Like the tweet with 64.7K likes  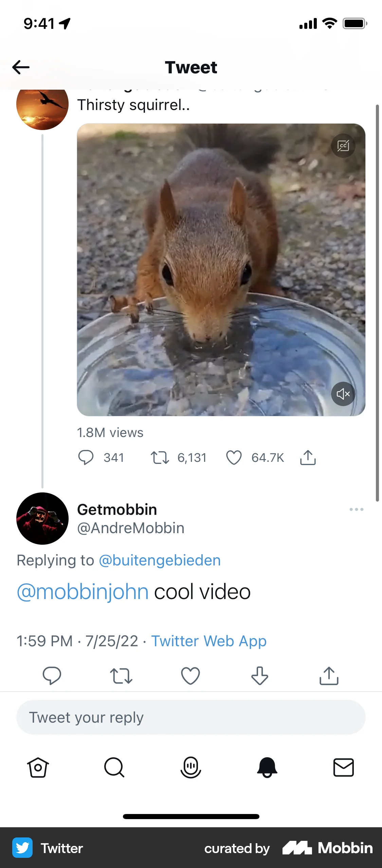[234, 457]
